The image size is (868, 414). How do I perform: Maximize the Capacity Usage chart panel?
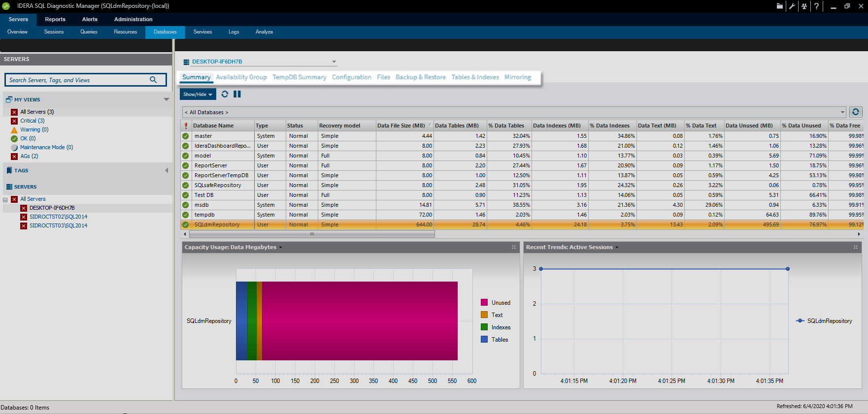(x=514, y=247)
